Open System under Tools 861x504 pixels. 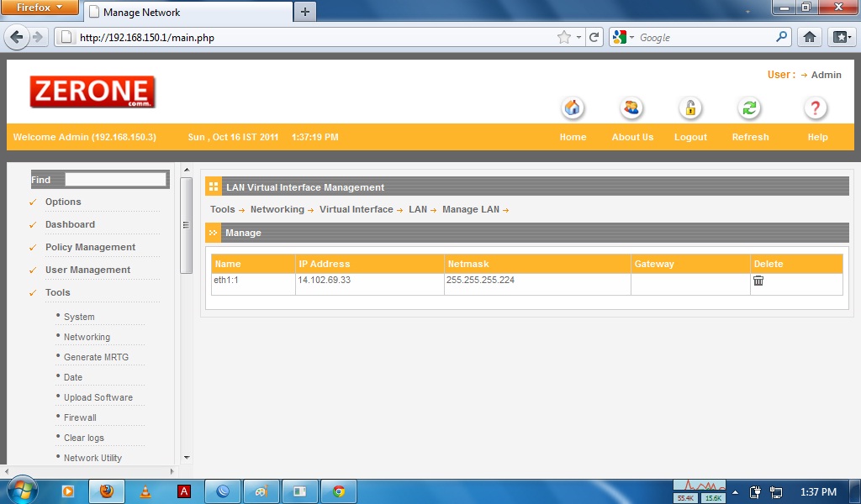coord(79,317)
